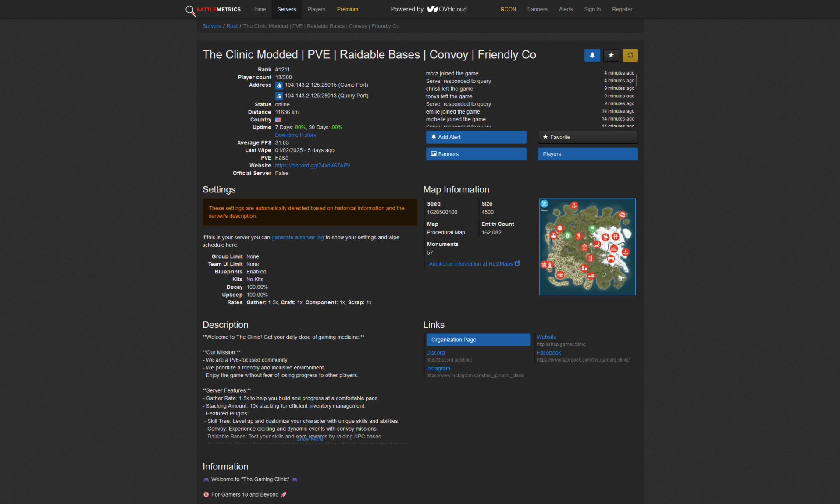This screenshot has height=504, width=840.
Task: Click the US country flag icon
Action: (x=278, y=120)
